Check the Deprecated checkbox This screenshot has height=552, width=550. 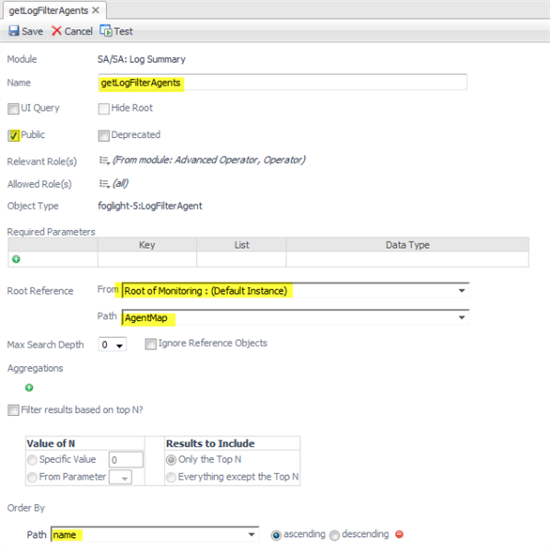(104, 136)
